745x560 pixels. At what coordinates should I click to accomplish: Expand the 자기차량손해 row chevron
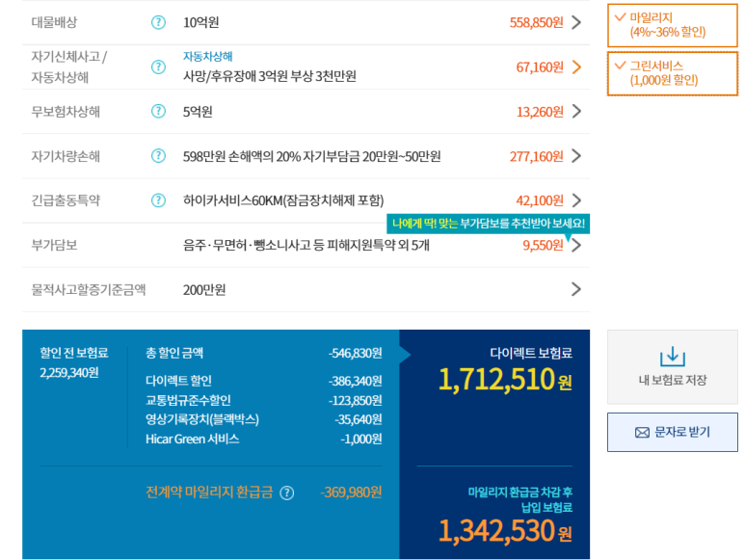pos(576,156)
